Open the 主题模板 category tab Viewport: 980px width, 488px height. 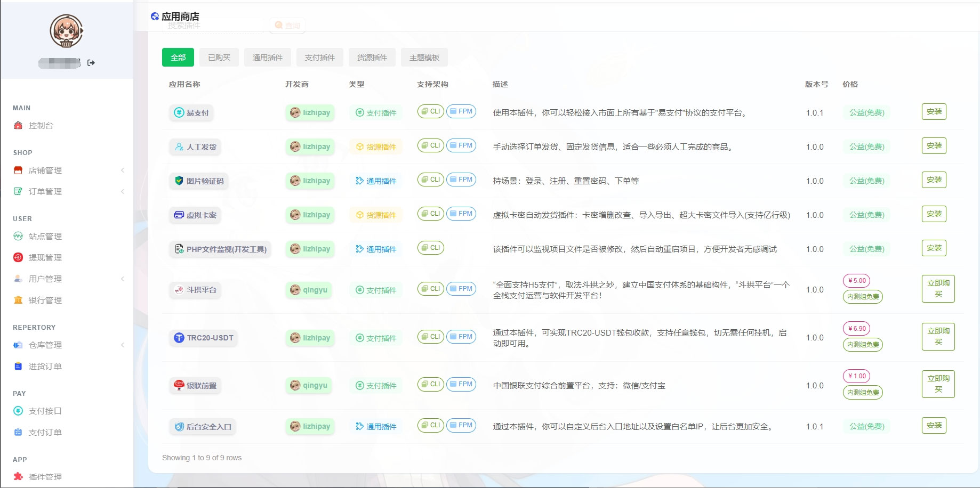pos(424,57)
